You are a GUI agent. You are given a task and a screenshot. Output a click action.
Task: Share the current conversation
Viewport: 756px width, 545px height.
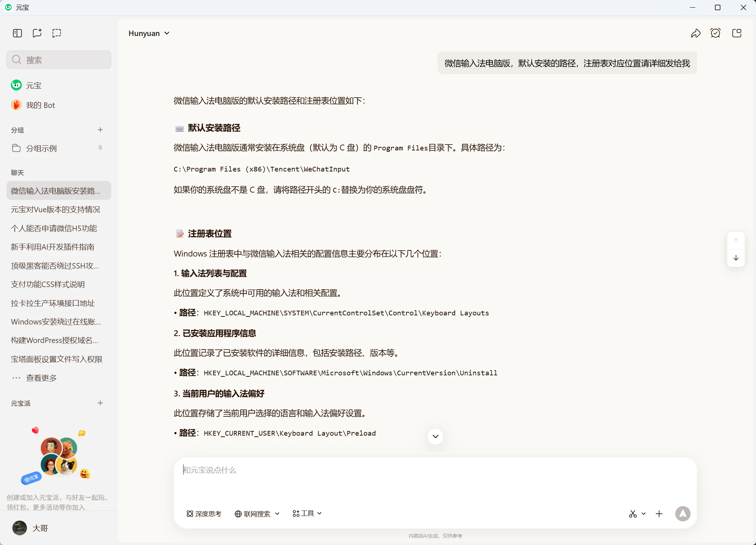point(696,33)
